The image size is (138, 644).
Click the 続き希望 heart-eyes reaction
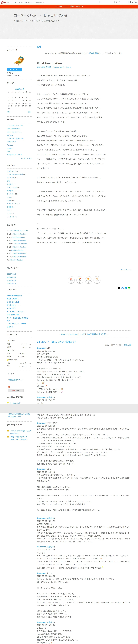coord(88,280)
